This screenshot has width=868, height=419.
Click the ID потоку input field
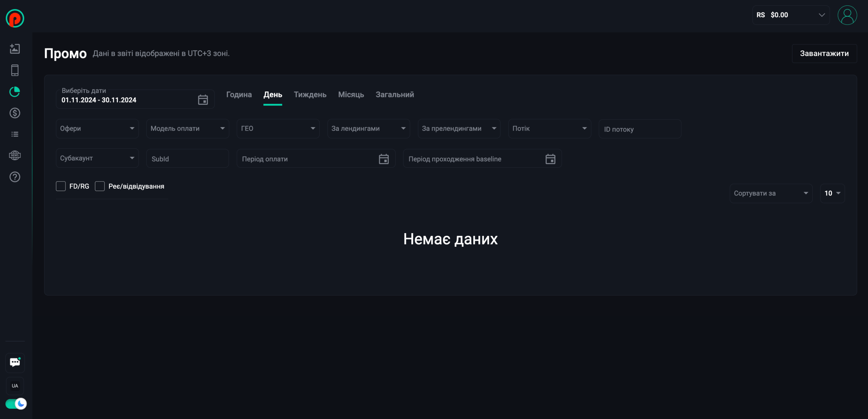point(639,129)
